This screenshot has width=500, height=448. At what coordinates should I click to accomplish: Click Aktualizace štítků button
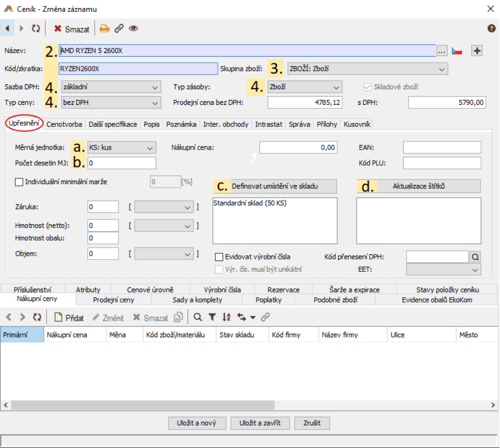tap(419, 186)
